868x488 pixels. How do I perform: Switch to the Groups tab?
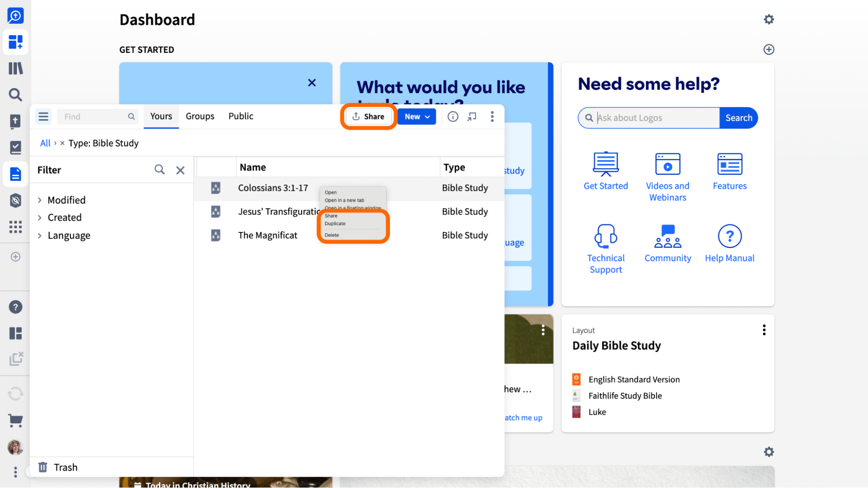[200, 116]
